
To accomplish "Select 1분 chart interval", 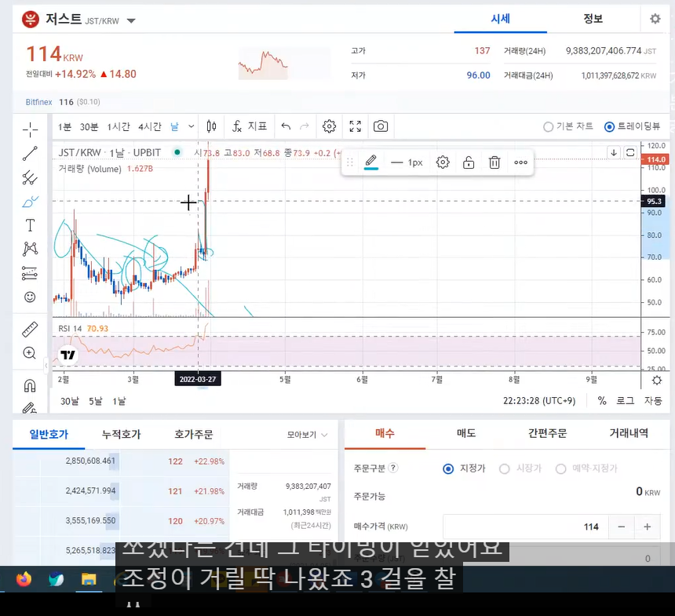I will coord(64,127).
